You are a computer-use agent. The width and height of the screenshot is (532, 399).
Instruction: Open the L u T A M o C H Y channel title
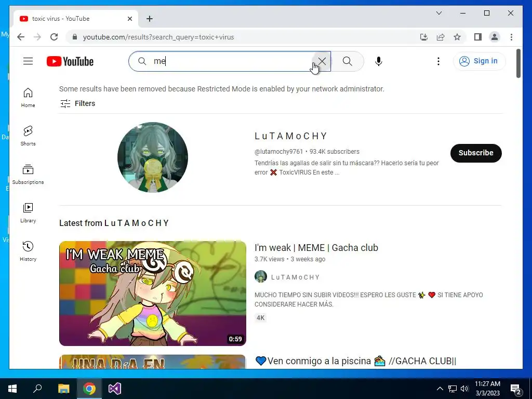[x=291, y=136]
